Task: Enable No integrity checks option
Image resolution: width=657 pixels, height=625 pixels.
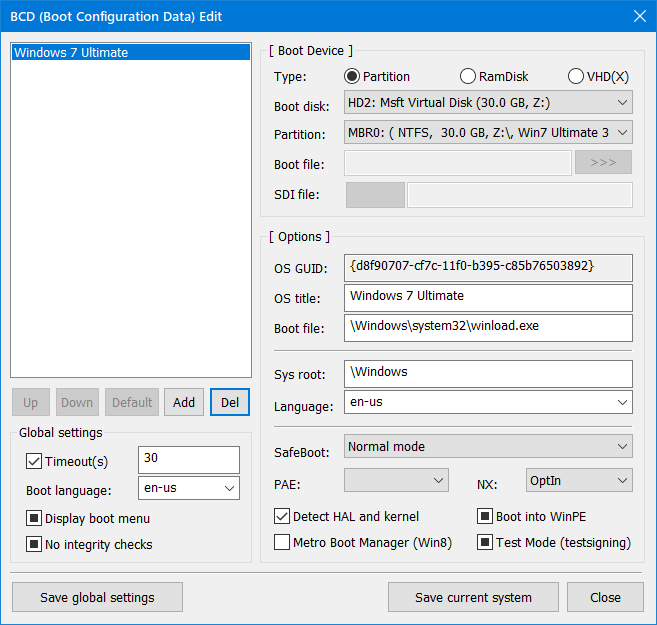Action: pyautogui.click(x=34, y=545)
